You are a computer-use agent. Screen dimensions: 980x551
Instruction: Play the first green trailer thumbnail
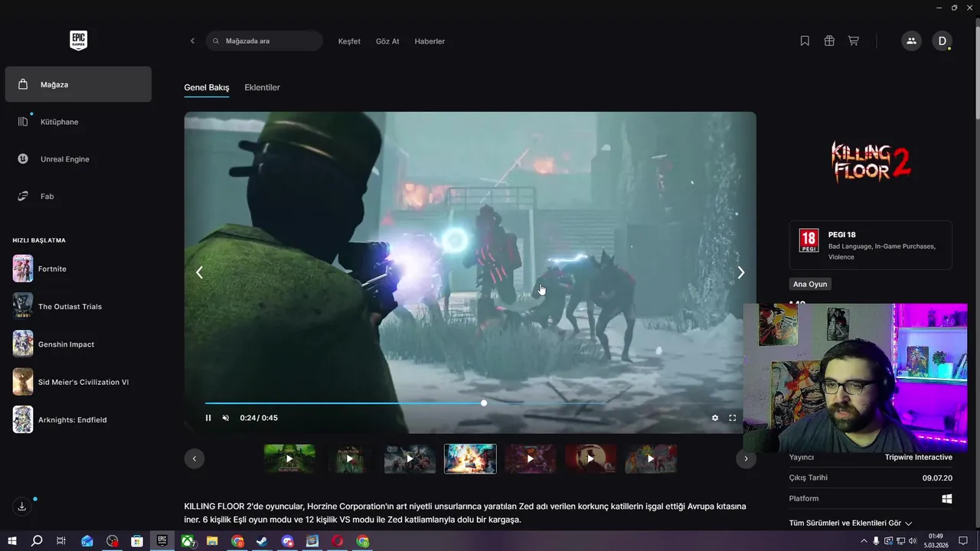coord(289,459)
